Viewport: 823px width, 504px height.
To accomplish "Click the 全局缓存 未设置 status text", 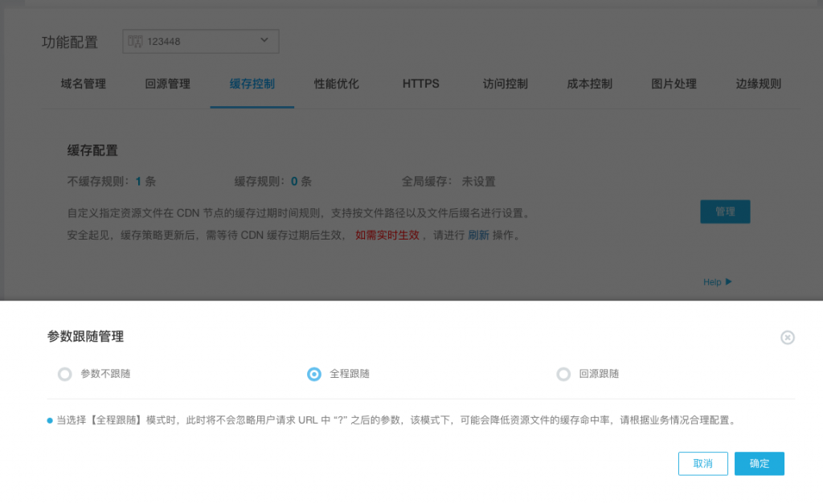I will (478, 182).
